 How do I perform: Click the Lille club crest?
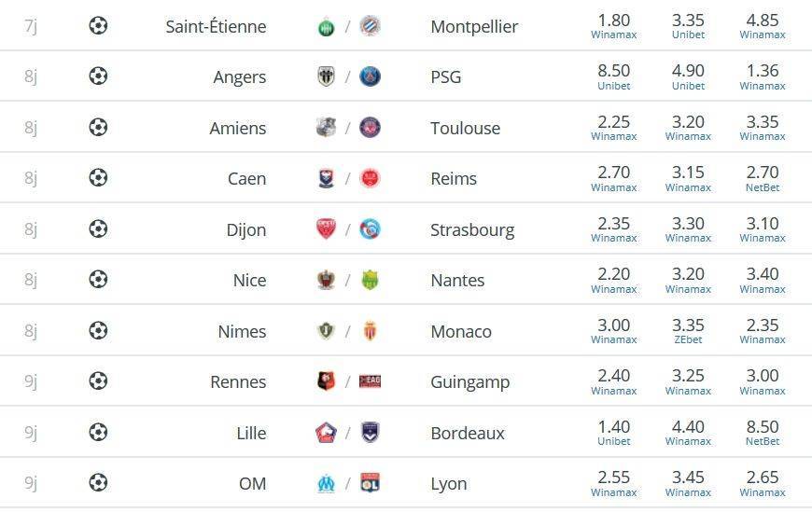[x=327, y=433]
